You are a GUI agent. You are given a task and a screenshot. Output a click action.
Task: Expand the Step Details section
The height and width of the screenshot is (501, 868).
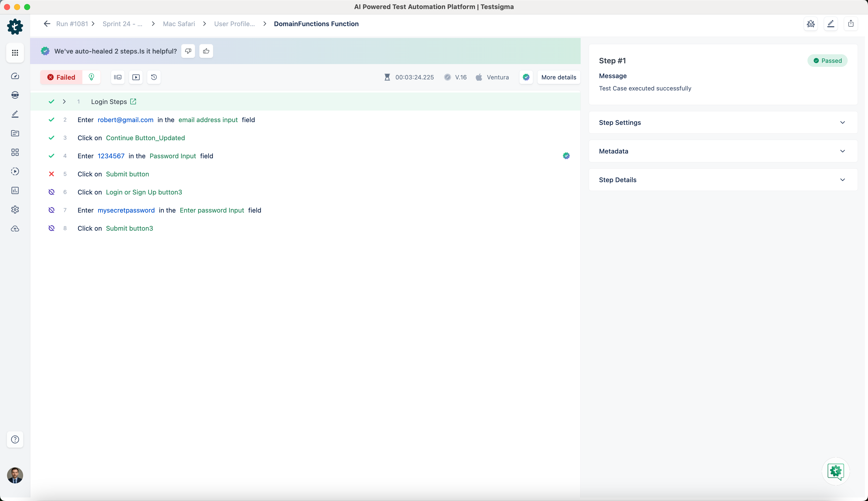tap(842, 180)
